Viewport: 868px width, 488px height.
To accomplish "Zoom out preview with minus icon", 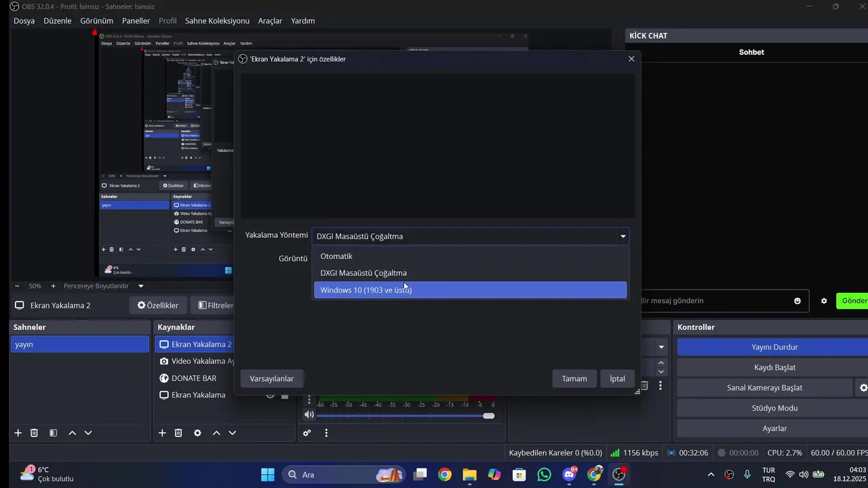I will pyautogui.click(x=17, y=286).
